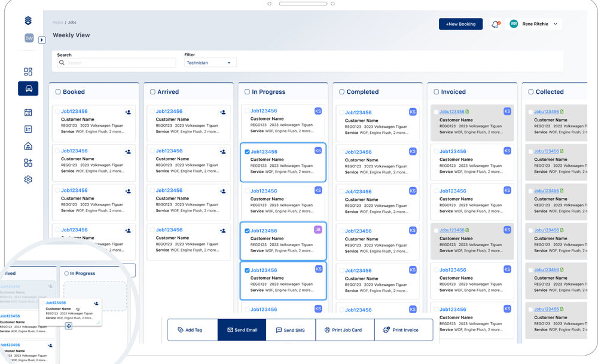
Task: Open the DW workspace avatar
Action: (29, 38)
